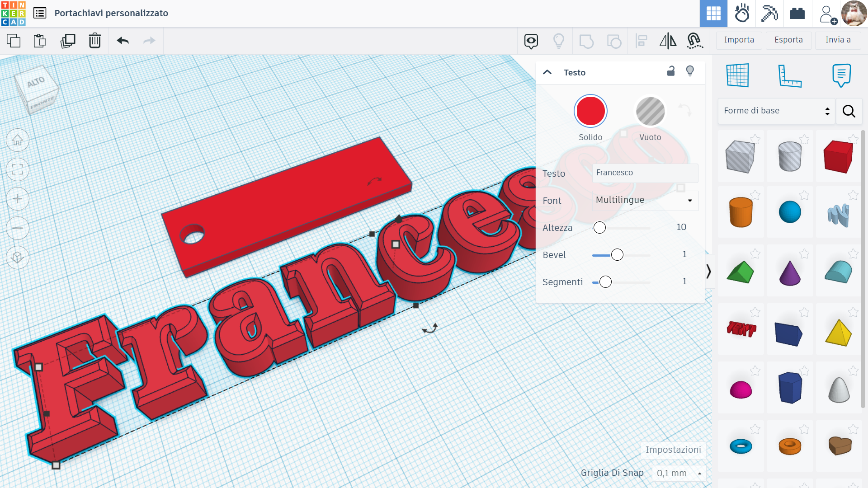Open the Forme di base dropdown
The width and height of the screenshot is (868, 488).
pos(776,111)
